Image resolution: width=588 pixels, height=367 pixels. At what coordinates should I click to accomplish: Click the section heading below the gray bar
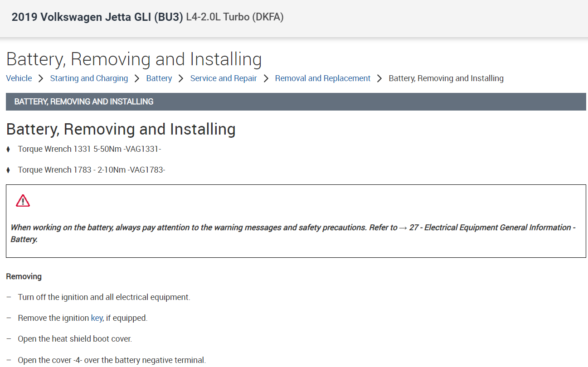pyautogui.click(x=121, y=129)
